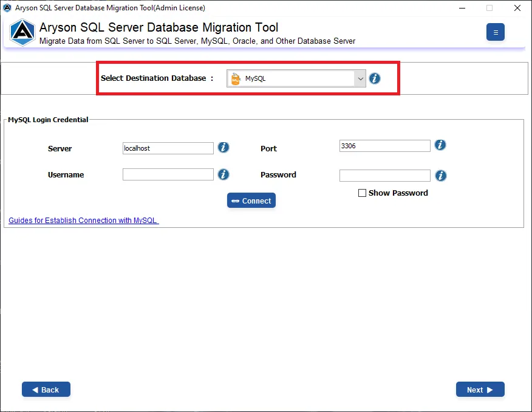Click info icon next to Server field
Viewport: 532px width, 412px height.
point(223,147)
